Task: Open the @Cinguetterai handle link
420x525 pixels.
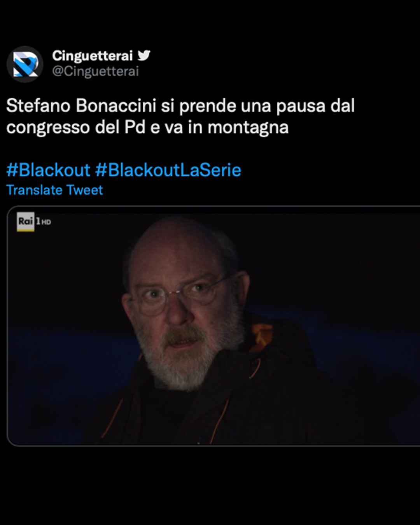Action: pyautogui.click(x=95, y=72)
